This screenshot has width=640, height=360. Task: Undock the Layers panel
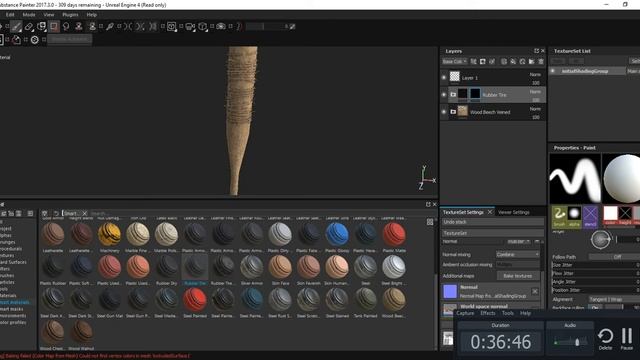pos(536,51)
